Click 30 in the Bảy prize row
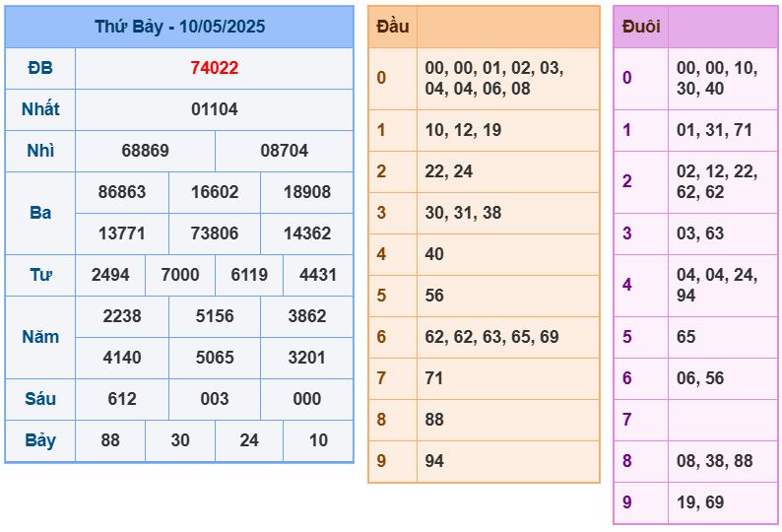Image resolution: width=782 pixels, height=532 pixels. click(180, 440)
